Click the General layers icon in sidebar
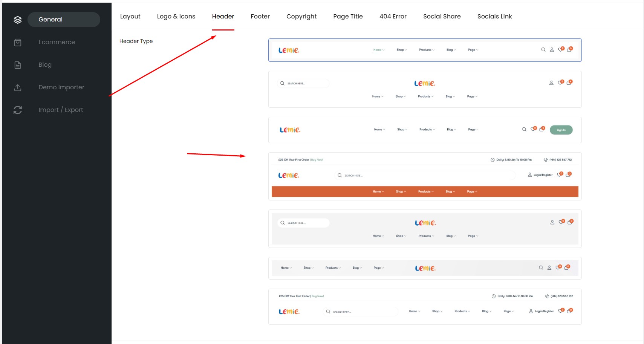Screen dimensions: 644x344 18,20
